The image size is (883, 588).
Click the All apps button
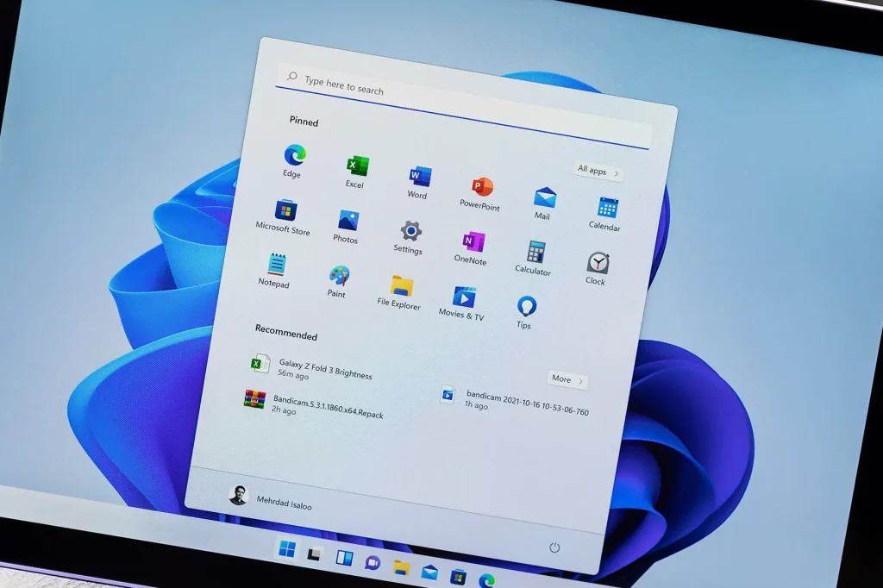click(x=598, y=171)
